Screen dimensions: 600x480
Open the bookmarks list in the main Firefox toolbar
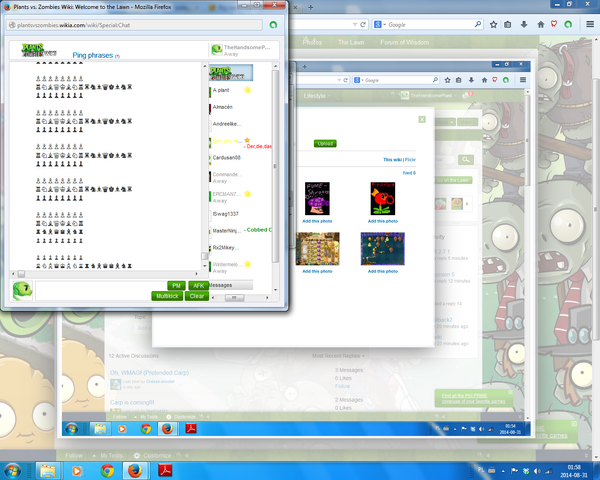point(507,24)
